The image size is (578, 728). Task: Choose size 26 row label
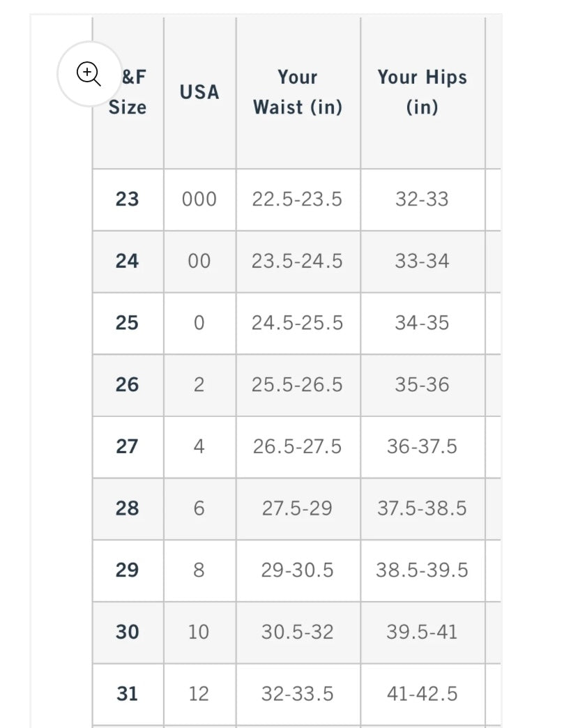click(x=127, y=385)
